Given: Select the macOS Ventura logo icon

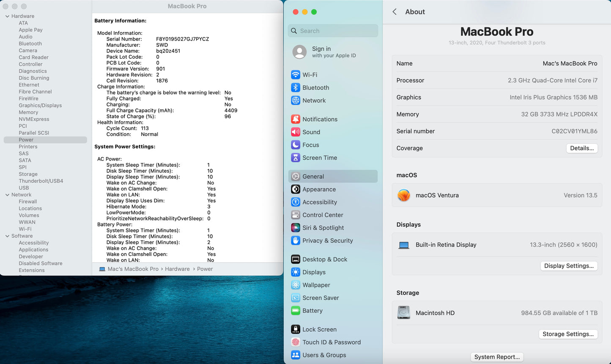Looking at the screenshot, I should tap(404, 196).
